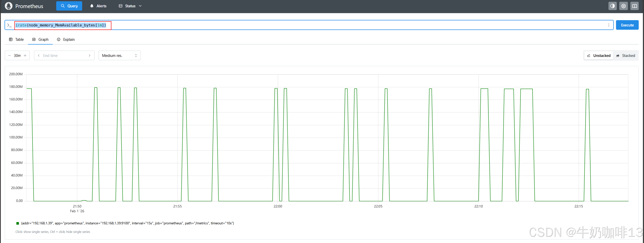Click the Prometheus flame logo
Screen dimensions: 644x243
tap(9, 6)
